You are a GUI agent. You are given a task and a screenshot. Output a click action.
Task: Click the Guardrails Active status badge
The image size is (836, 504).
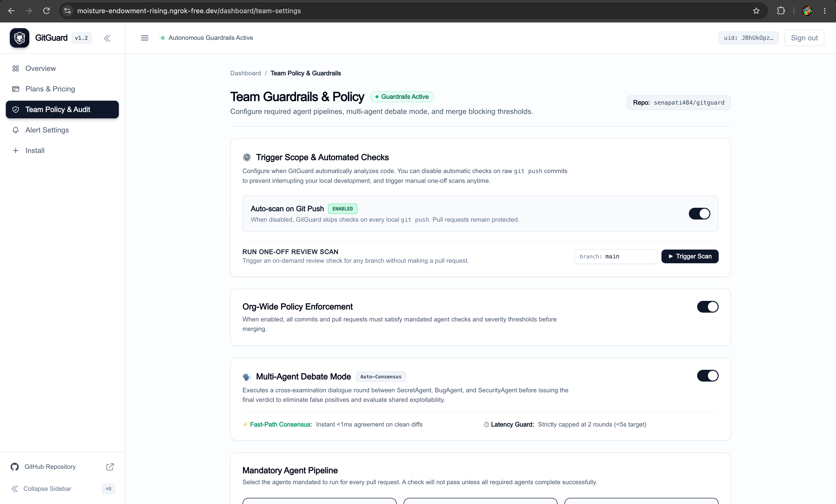[402, 97]
